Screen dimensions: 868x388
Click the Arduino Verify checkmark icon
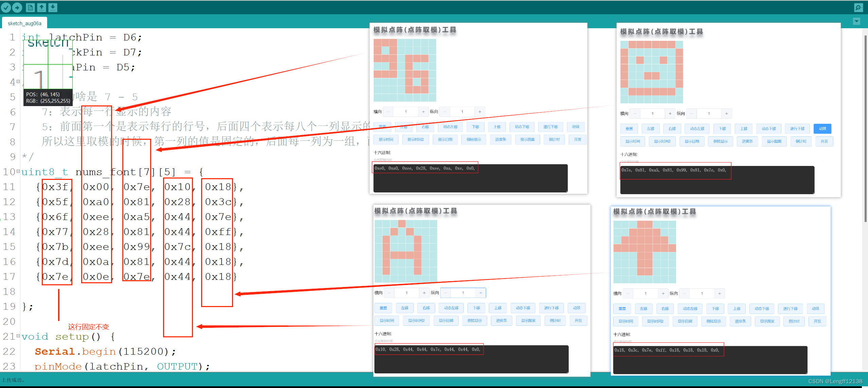pyautogui.click(x=6, y=7)
